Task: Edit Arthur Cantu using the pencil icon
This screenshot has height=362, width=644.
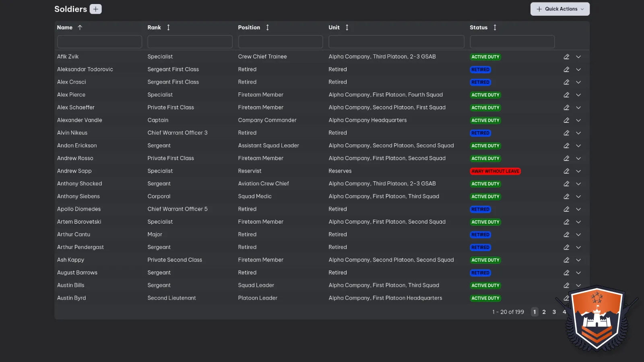Action: (566, 234)
